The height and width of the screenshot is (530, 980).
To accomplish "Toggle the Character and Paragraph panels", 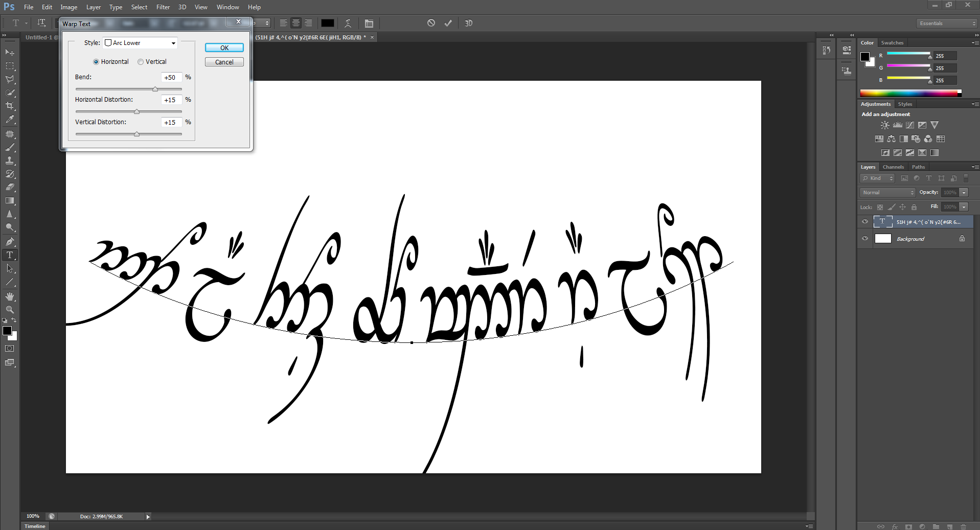I will tap(369, 24).
